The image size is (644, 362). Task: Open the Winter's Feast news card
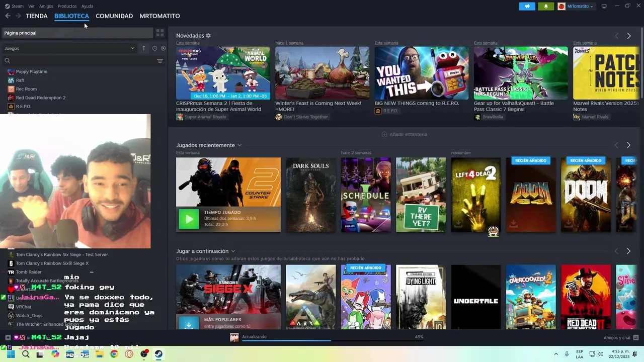[x=322, y=79]
